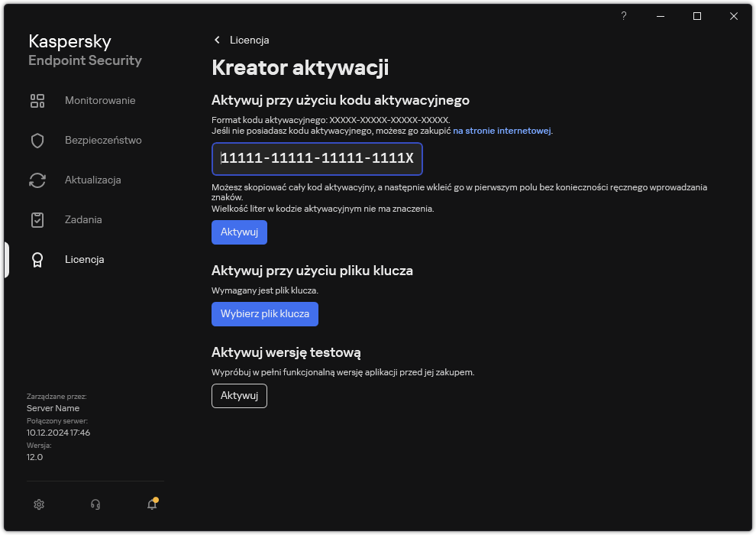
Task: Activate with code via Aktywuj button
Action: click(x=239, y=232)
